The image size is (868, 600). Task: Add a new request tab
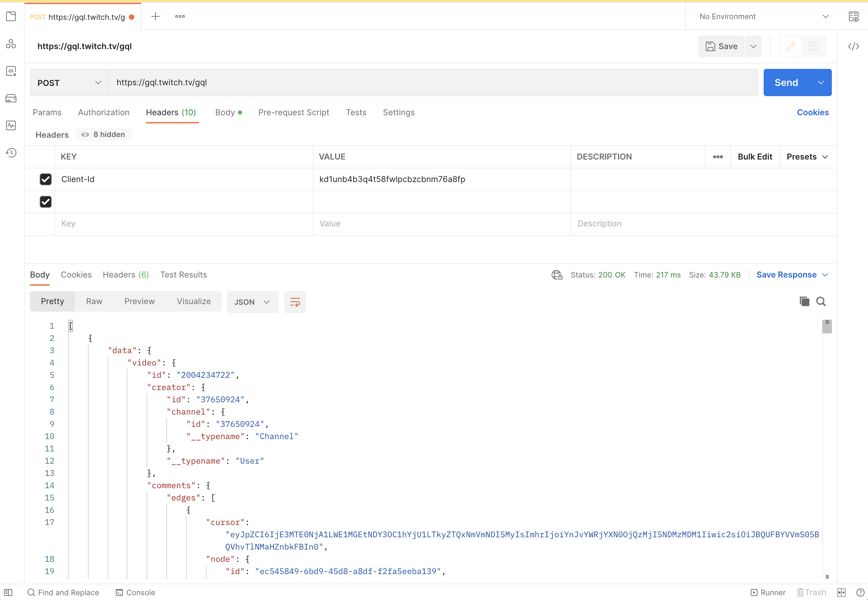click(x=155, y=16)
